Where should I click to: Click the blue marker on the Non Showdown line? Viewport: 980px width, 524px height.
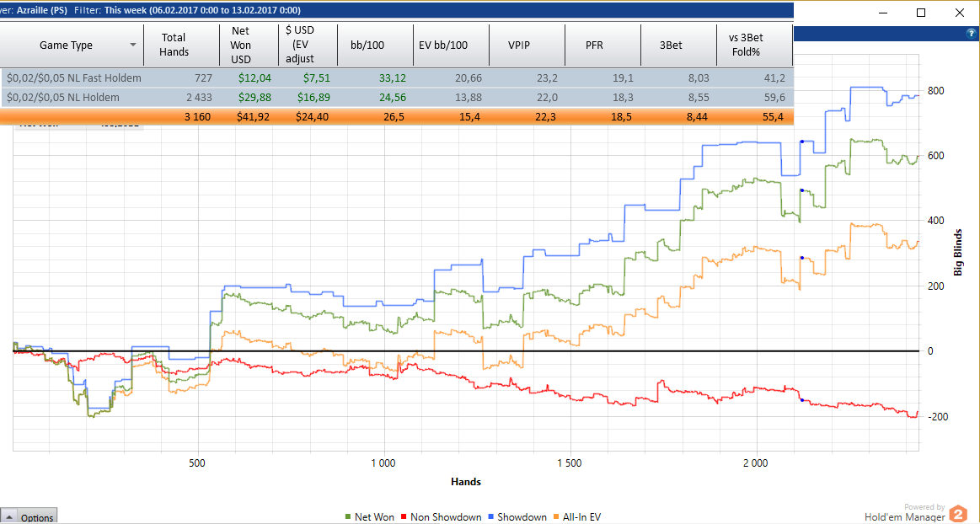(x=802, y=399)
